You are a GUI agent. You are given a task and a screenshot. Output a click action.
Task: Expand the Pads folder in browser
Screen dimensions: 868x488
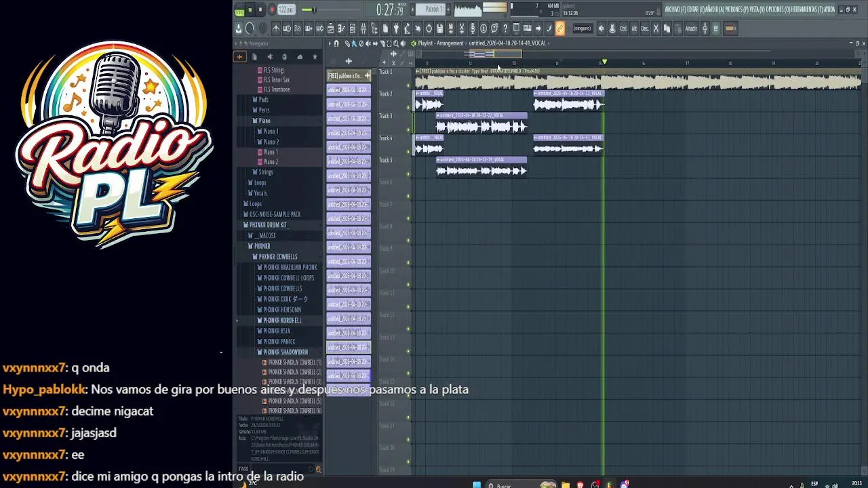(264, 100)
